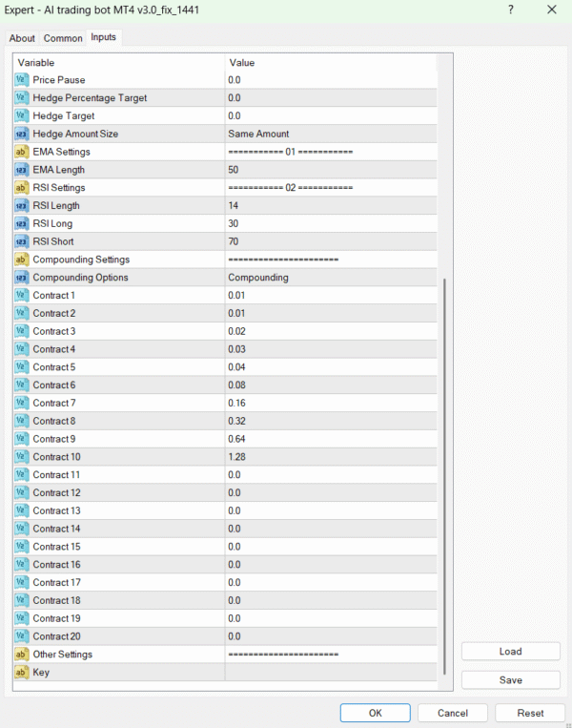Click the Hedge Percentage Target row icon

coord(21,98)
